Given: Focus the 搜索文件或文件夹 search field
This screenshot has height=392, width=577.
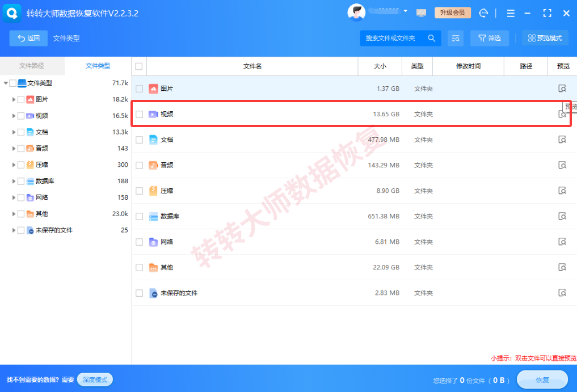Looking at the screenshot, I should point(401,38).
